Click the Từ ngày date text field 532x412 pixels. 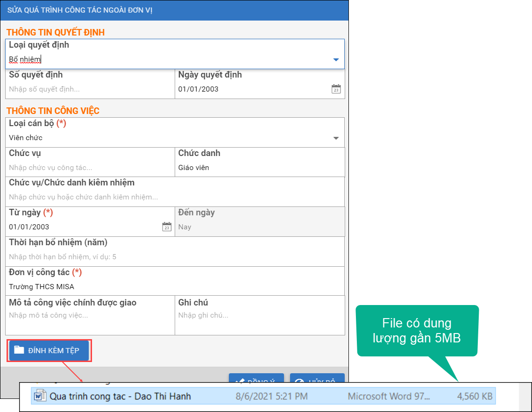pos(84,227)
